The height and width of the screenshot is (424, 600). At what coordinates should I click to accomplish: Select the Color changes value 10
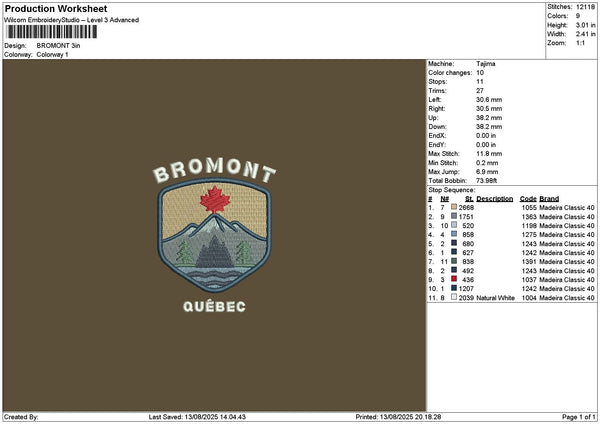click(x=480, y=73)
